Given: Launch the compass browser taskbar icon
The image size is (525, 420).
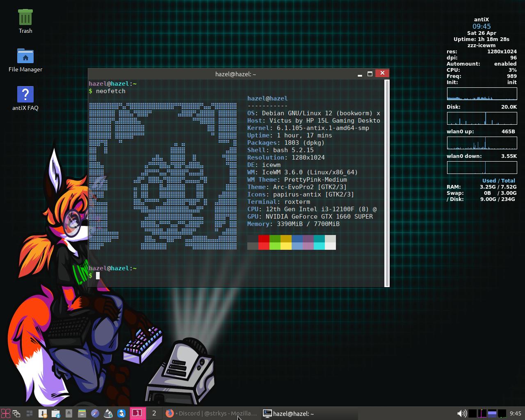Looking at the screenshot, I should (x=95, y=413).
